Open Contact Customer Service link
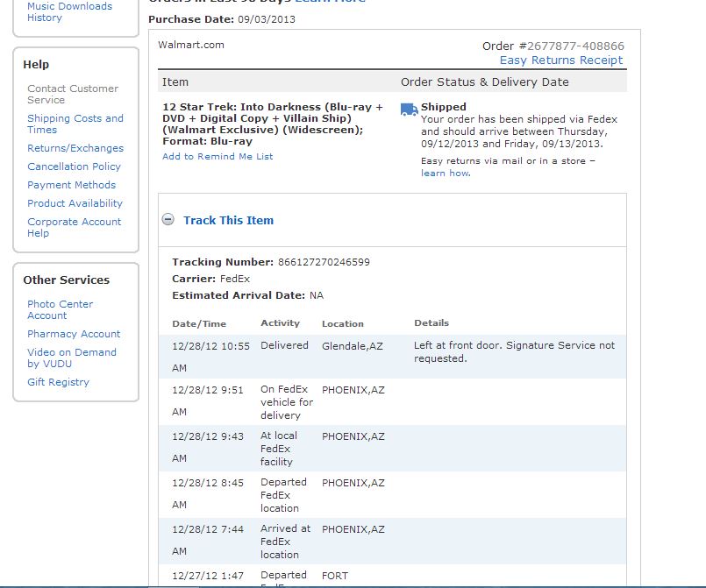The height and width of the screenshot is (588, 706). tap(73, 94)
